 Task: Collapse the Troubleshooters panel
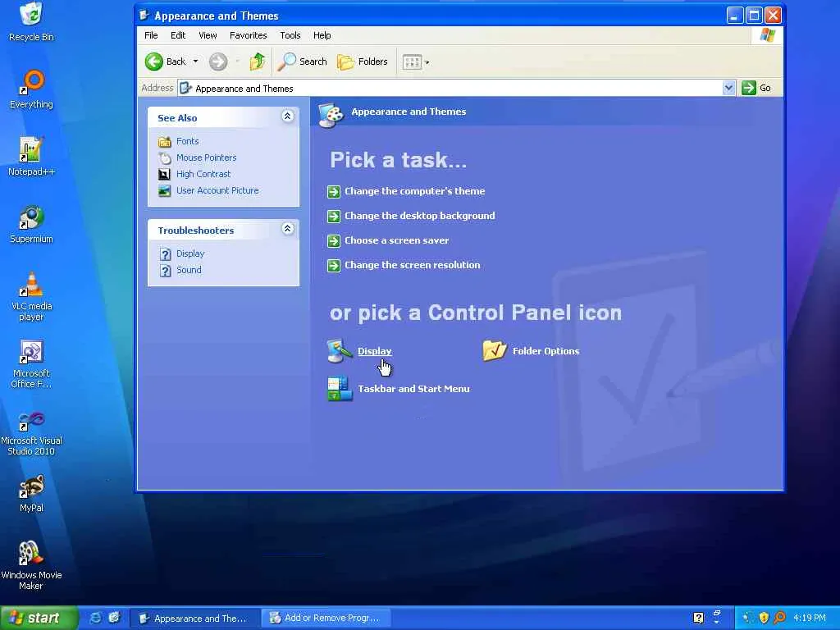(288, 229)
